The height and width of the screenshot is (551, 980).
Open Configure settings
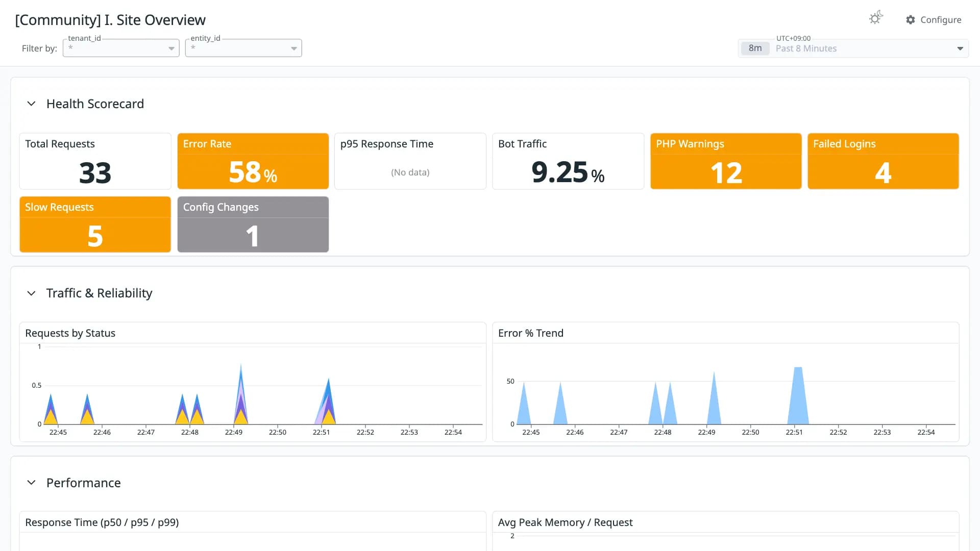[x=934, y=19]
